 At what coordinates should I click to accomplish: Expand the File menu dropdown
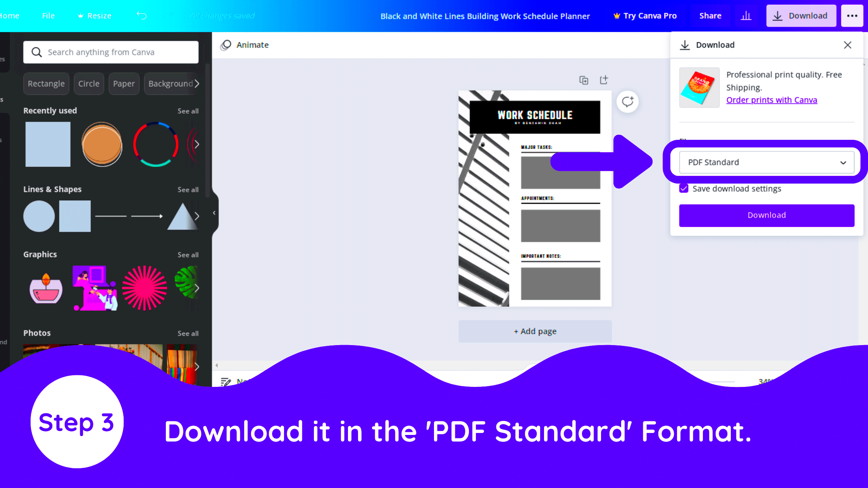click(48, 15)
